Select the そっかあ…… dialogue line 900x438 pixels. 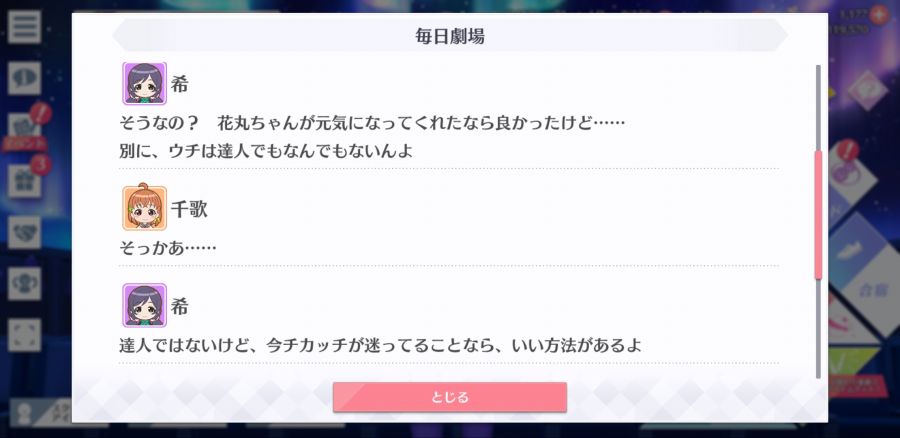point(168,248)
